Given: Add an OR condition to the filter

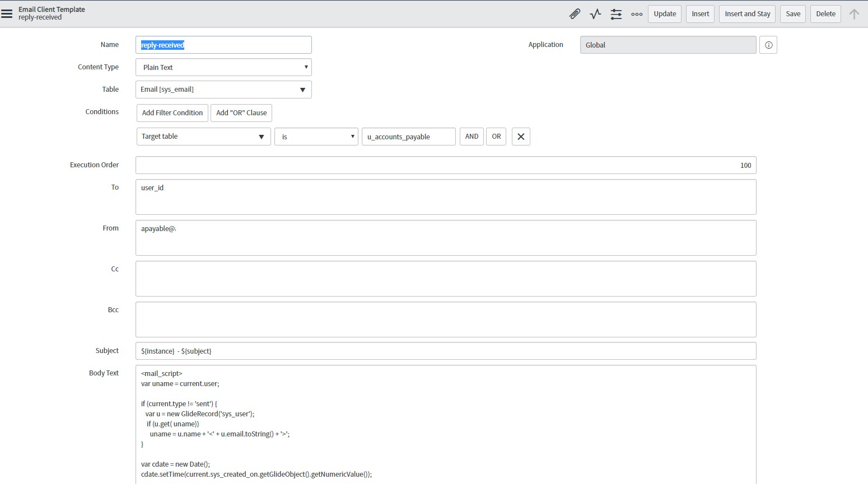Looking at the screenshot, I should point(496,137).
